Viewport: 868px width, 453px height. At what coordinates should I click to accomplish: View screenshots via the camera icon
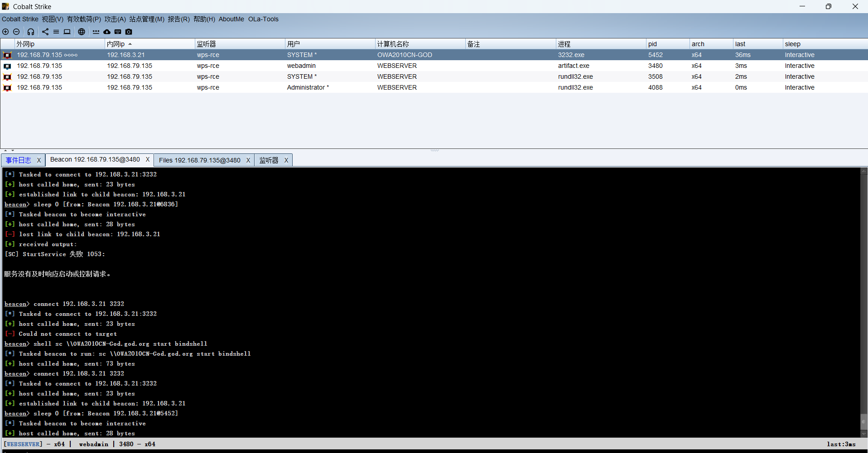(129, 32)
